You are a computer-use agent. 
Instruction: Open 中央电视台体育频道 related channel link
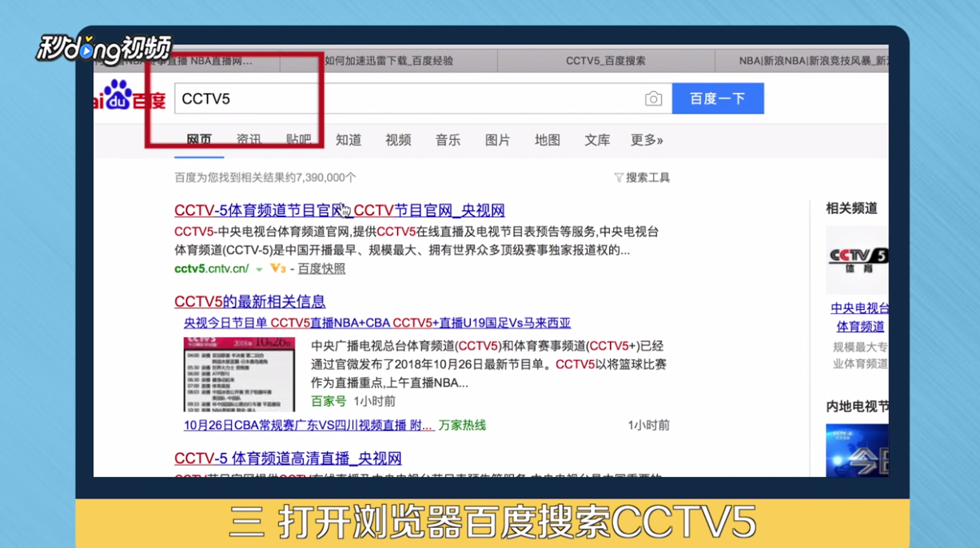click(x=860, y=317)
